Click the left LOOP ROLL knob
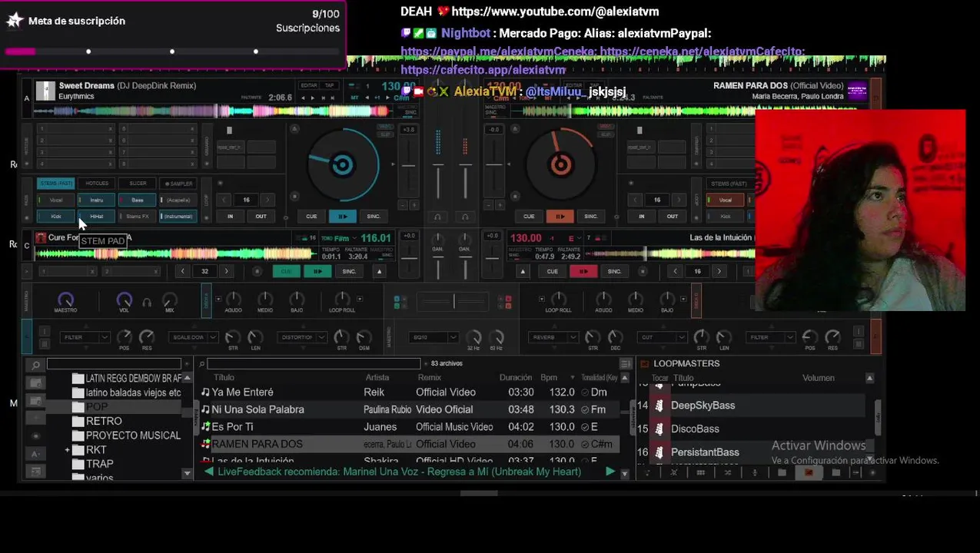980x553 pixels. click(342, 299)
